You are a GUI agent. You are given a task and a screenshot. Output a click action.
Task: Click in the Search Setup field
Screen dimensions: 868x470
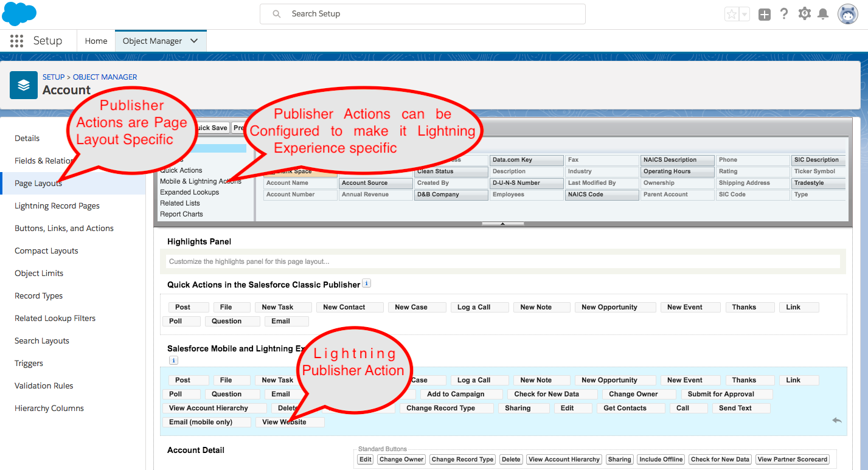point(423,14)
